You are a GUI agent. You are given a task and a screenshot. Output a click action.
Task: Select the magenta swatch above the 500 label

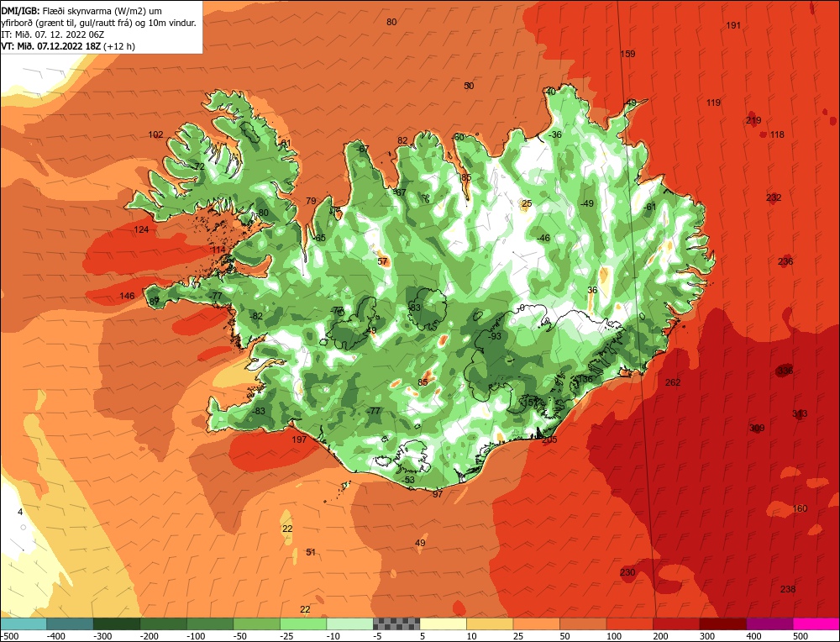[x=816, y=624]
